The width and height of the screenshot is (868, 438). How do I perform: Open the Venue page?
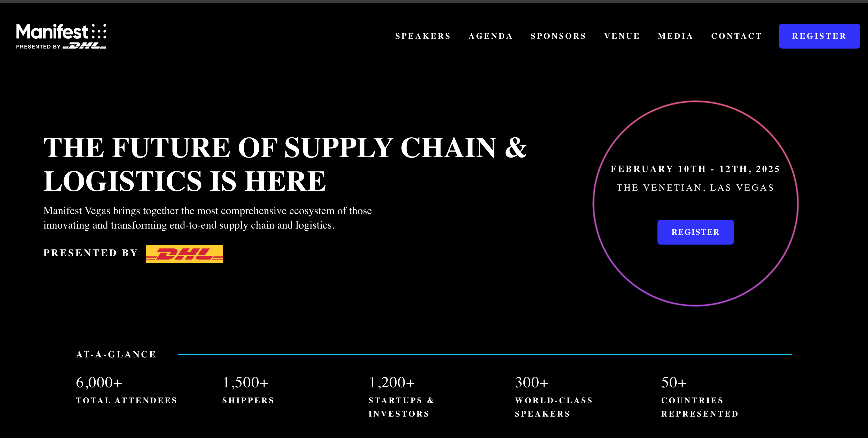coord(622,36)
